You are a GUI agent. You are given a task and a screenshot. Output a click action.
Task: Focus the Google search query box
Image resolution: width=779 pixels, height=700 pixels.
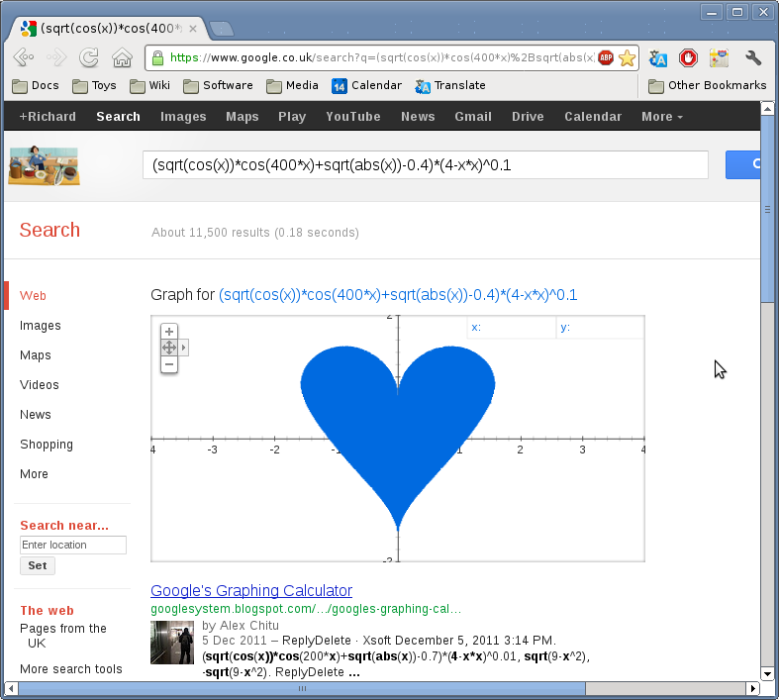click(426, 165)
